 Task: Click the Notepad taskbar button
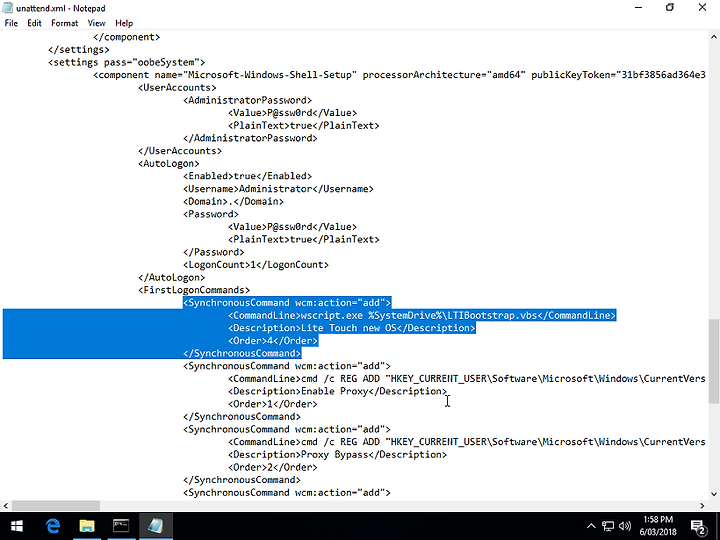156,526
